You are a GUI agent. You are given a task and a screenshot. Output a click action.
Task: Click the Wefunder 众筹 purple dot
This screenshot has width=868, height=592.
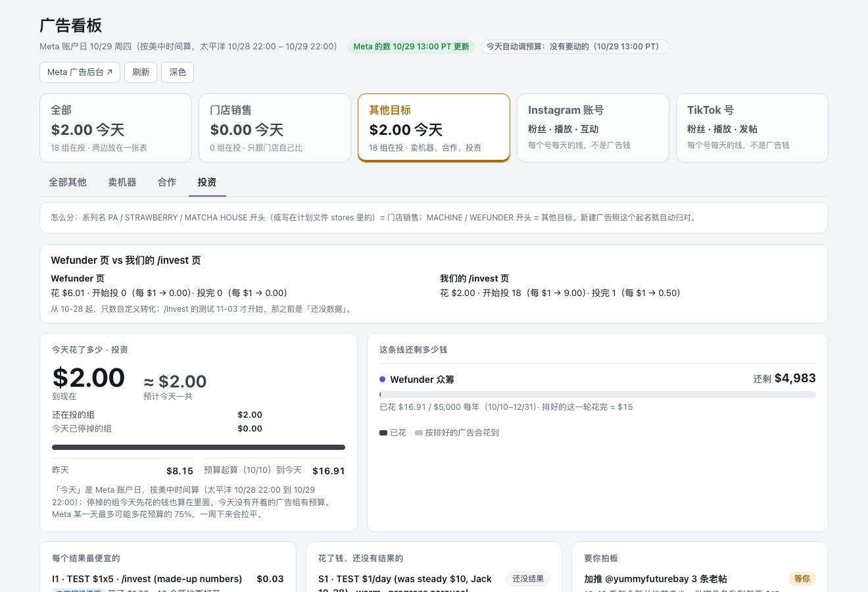pos(382,380)
